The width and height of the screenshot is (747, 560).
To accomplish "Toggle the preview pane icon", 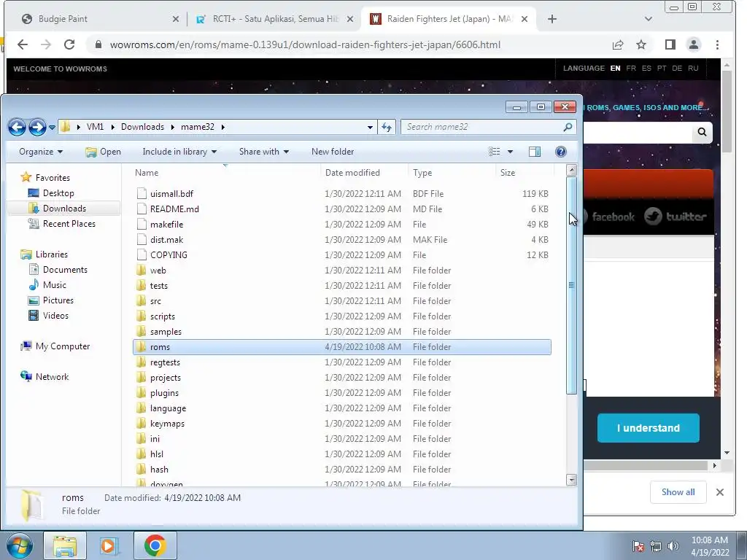I will click(535, 152).
